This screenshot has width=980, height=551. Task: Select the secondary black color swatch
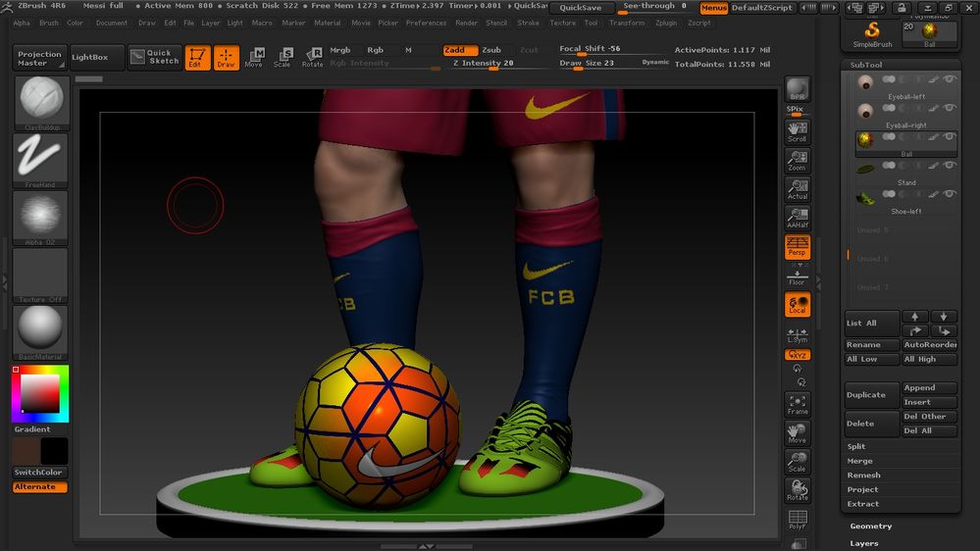click(x=54, y=451)
